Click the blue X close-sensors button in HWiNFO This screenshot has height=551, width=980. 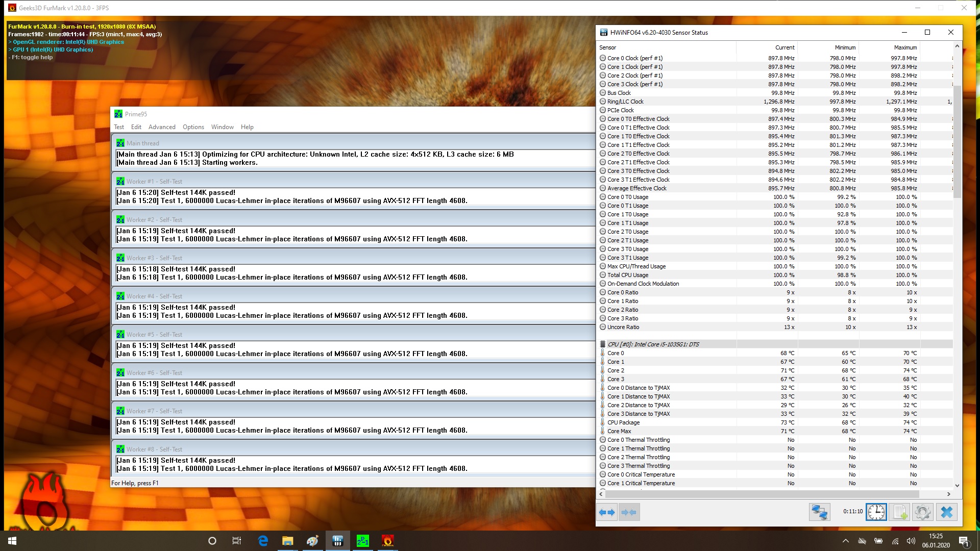(x=947, y=512)
